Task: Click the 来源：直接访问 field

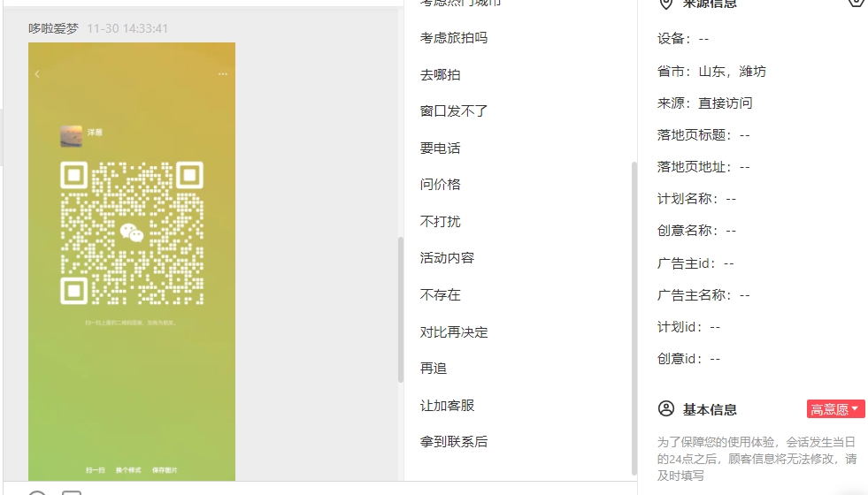Action: click(704, 103)
